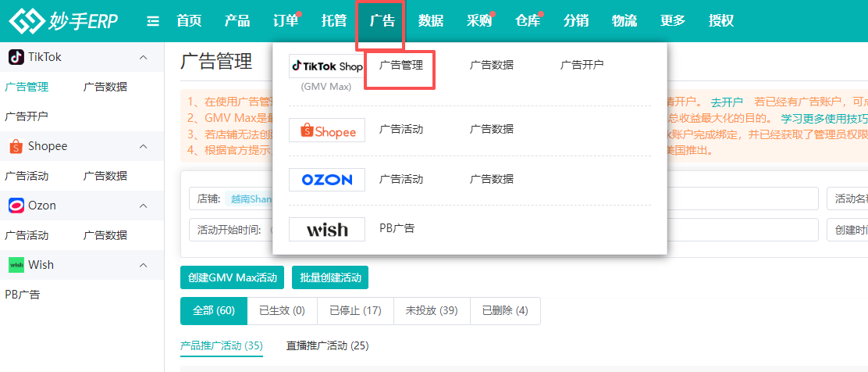Switch to the 已生效 (0) tab

283,310
